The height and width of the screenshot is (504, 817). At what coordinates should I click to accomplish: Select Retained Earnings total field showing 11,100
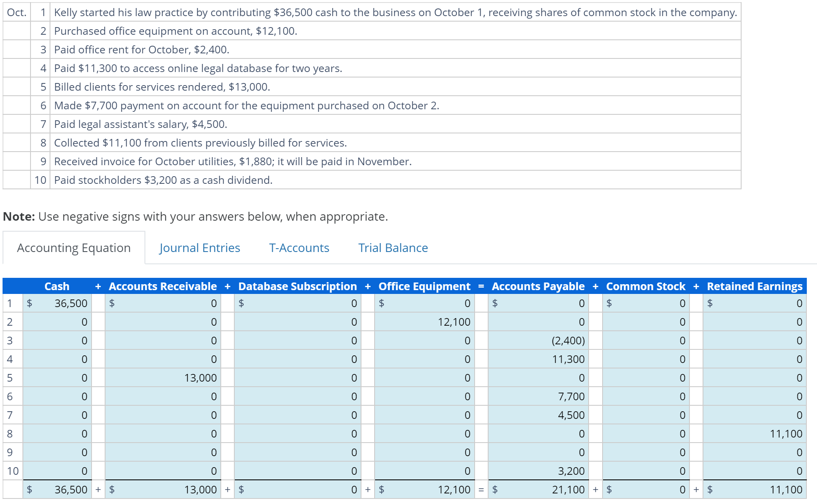click(x=755, y=490)
